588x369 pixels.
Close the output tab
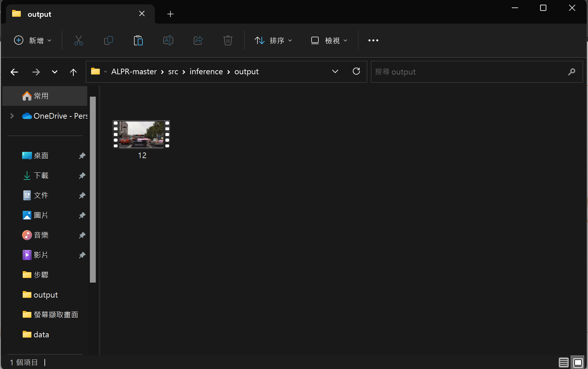click(x=142, y=14)
